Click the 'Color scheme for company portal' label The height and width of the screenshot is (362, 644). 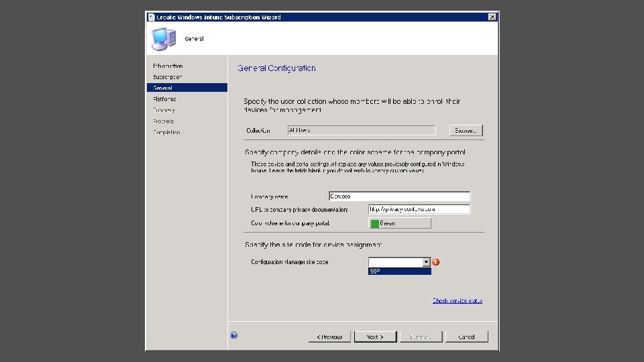click(x=290, y=223)
